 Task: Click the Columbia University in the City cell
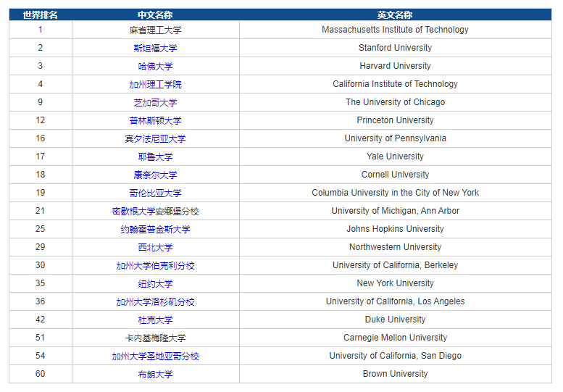click(395, 193)
